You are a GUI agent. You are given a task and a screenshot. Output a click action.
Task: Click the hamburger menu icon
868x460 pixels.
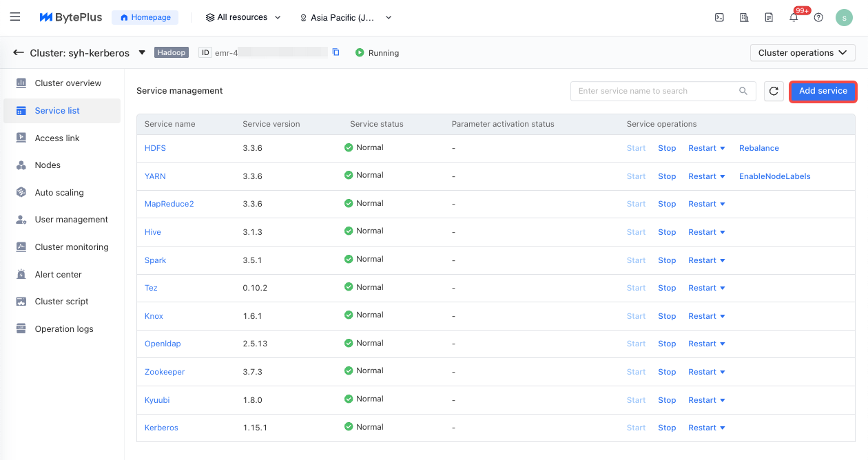[15, 17]
